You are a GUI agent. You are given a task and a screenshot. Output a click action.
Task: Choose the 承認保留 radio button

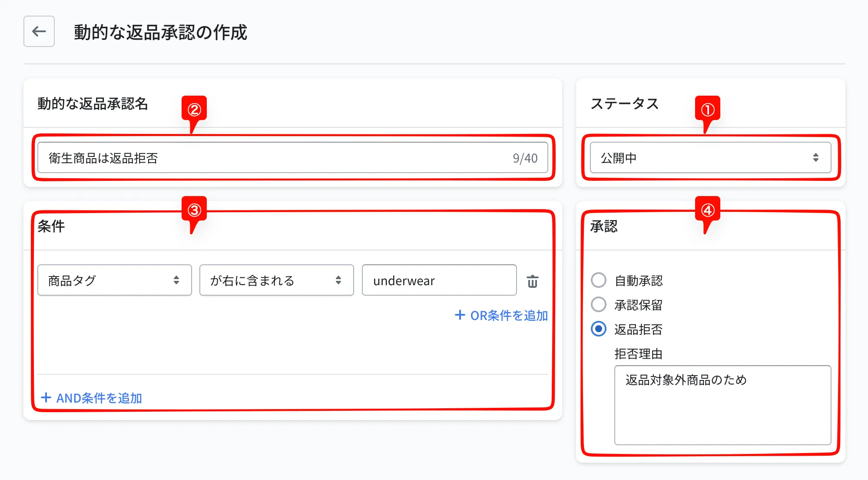tap(599, 305)
